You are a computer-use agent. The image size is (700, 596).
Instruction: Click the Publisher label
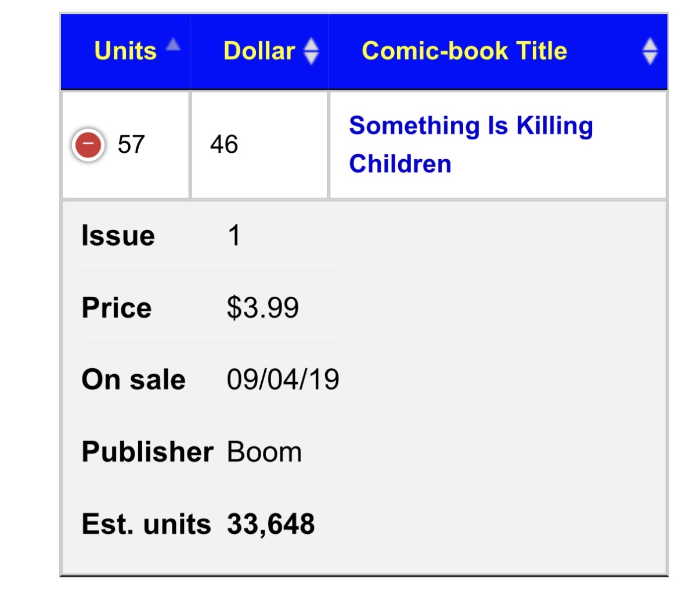[147, 452]
